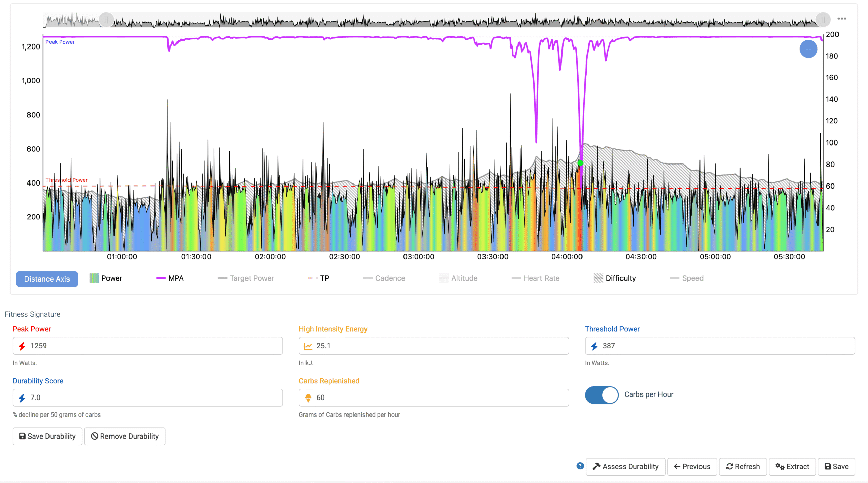
Task: Focus the Carbs Replenished input 60
Action: tap(434, 398)
